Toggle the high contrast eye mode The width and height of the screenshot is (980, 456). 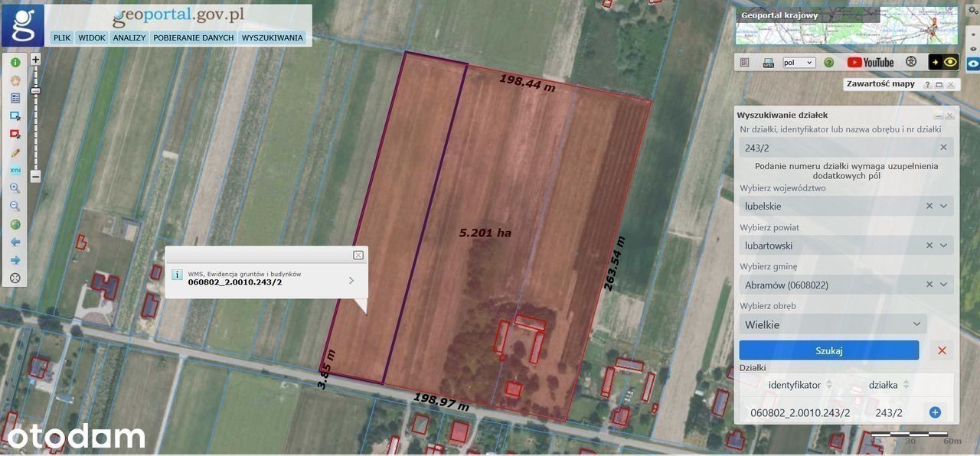point(943,62)
